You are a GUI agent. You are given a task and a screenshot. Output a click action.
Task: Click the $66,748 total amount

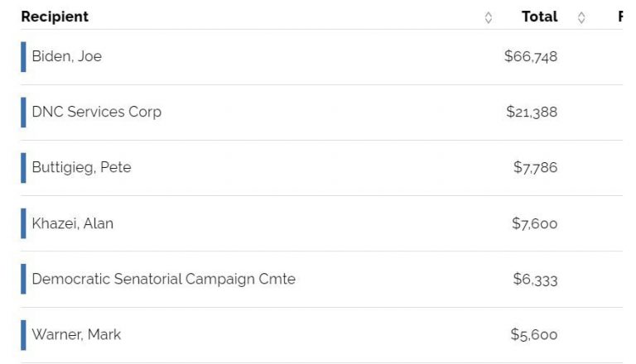coord(531,56)
